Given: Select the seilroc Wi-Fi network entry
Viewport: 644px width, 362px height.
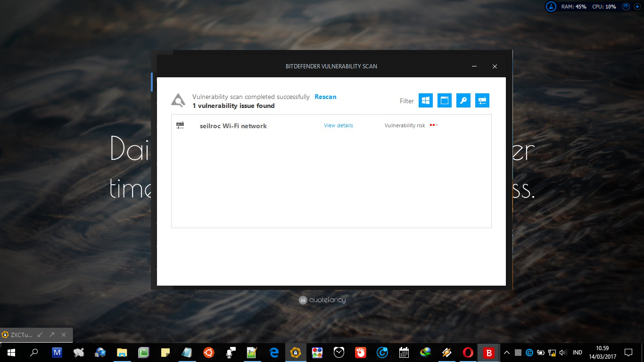Looking at the screenshot, I should click(331, 126).
